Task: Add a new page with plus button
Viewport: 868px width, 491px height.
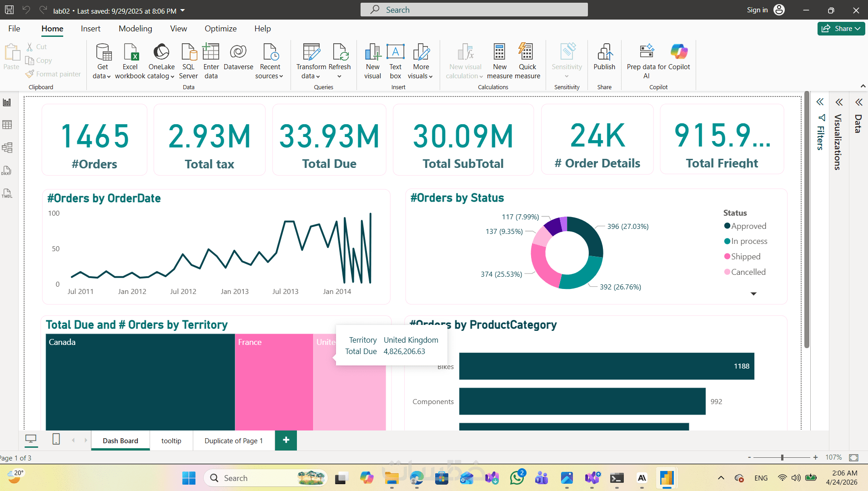Action: [x=286, y=440]
